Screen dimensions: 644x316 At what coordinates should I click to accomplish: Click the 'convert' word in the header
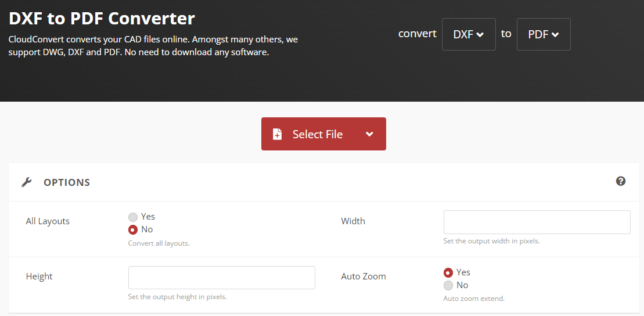418,34
